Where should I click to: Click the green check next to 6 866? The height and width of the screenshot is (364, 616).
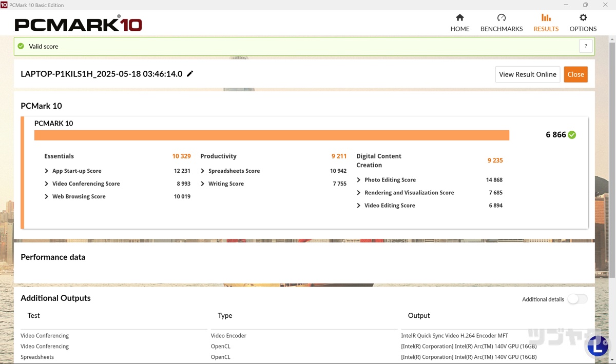[572, 135]
